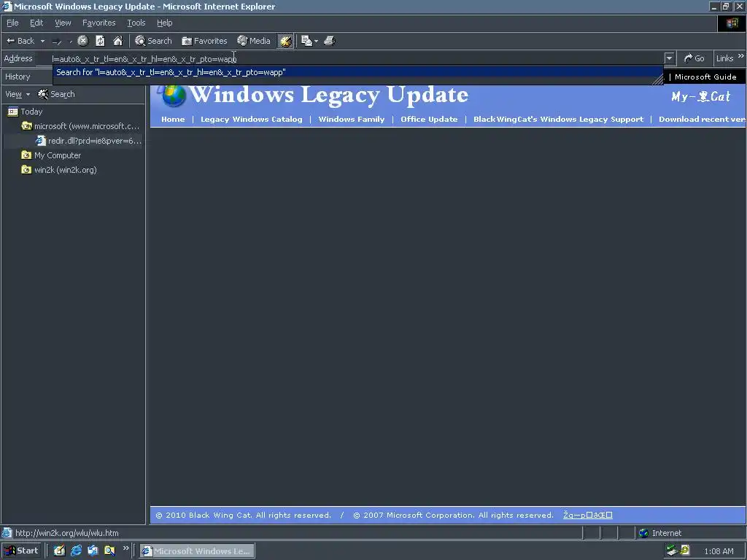The image size is (747, 560).
Task: Click the Back toolbar button
Action: coord(20,41)
